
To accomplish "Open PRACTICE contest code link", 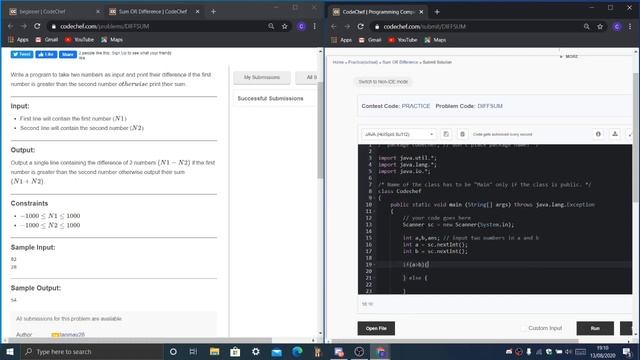I will coord(416,106).
